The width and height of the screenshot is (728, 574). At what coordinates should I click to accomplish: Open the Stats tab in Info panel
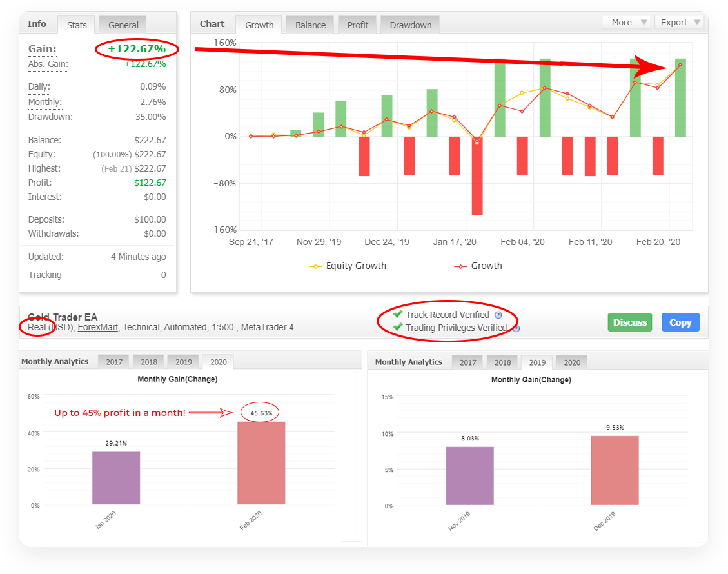[x=77, y=25]
